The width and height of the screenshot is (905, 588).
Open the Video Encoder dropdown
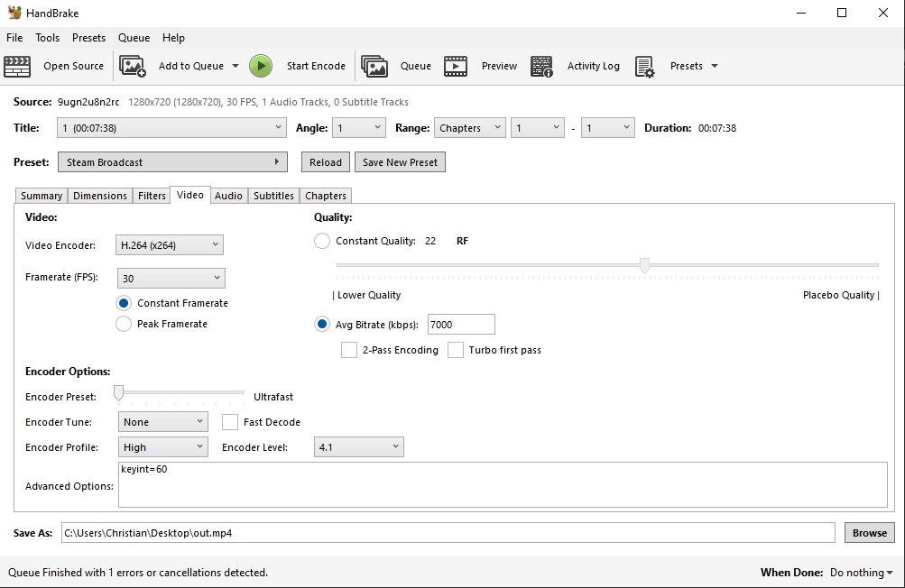(169, 245)
